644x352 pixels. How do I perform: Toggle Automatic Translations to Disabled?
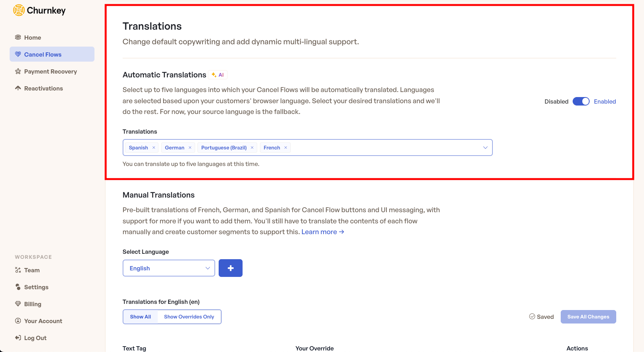(581, 101)
